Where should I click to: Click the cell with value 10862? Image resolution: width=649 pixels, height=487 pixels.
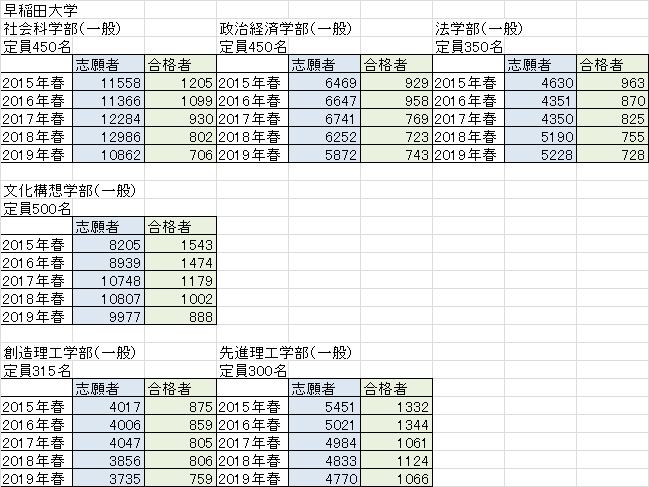(108, 154)
